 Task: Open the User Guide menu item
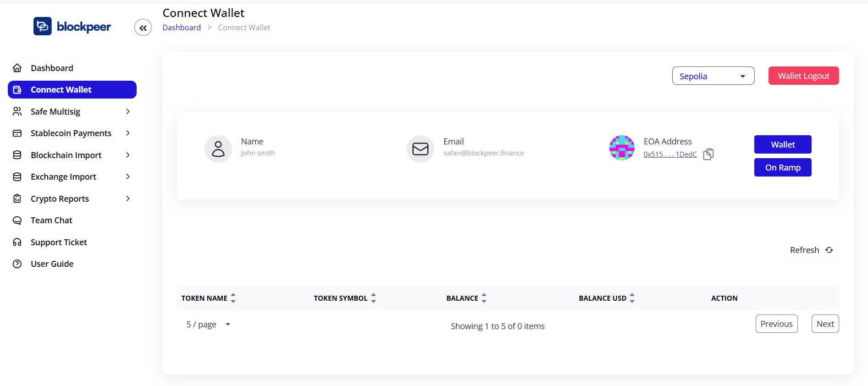pyautogui.click(x=52, y=264)
